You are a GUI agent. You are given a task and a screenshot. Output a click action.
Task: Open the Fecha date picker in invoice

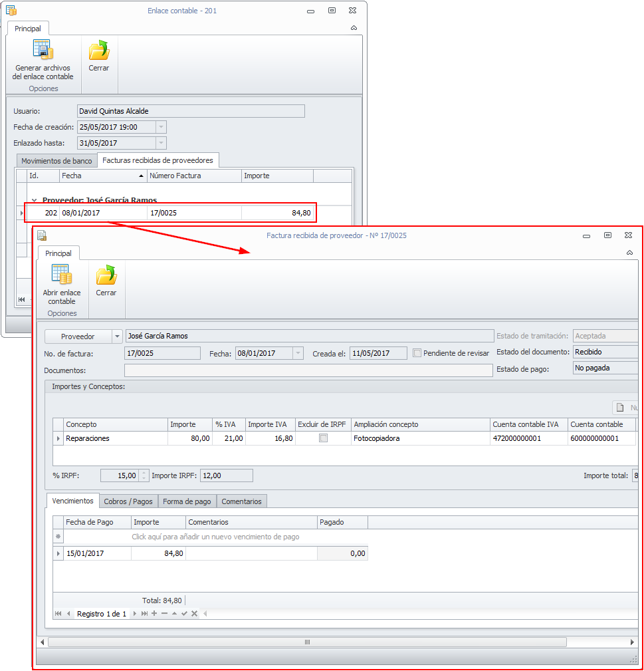pos(298,354)
